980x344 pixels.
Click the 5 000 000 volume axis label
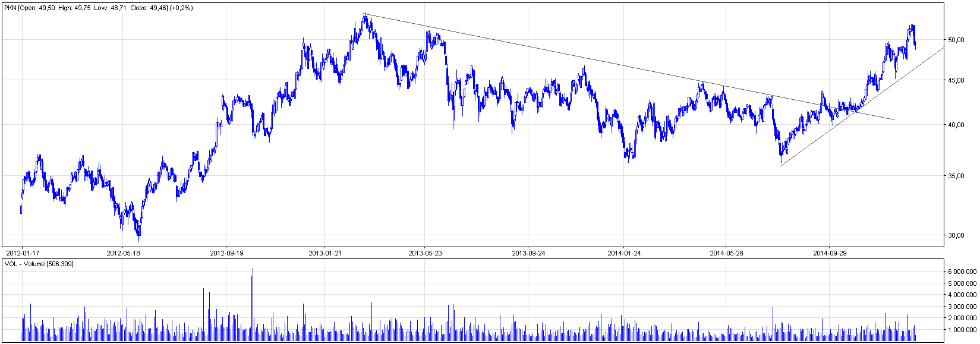click(x=962, y=283)
